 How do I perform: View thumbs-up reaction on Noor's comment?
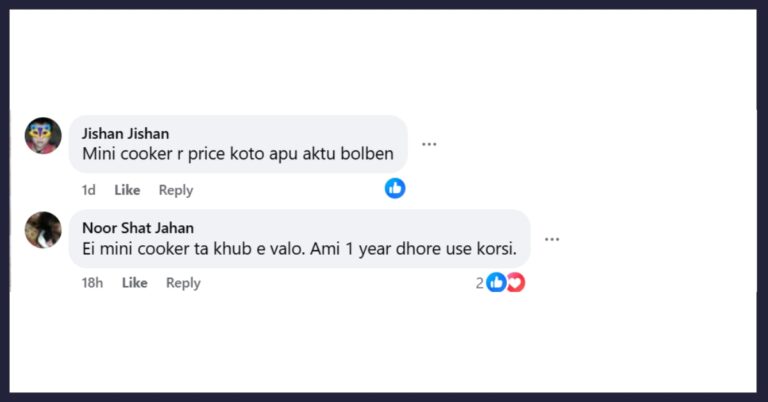tap(496, 283)
